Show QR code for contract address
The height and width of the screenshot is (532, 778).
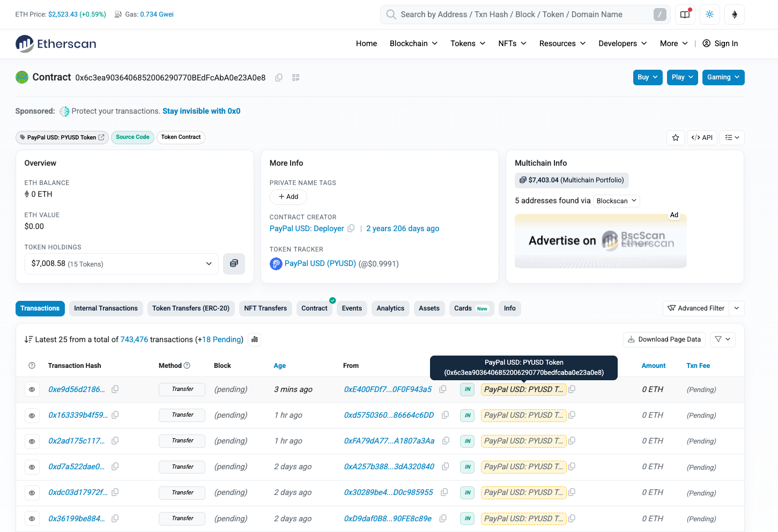(x=295, y=78)
